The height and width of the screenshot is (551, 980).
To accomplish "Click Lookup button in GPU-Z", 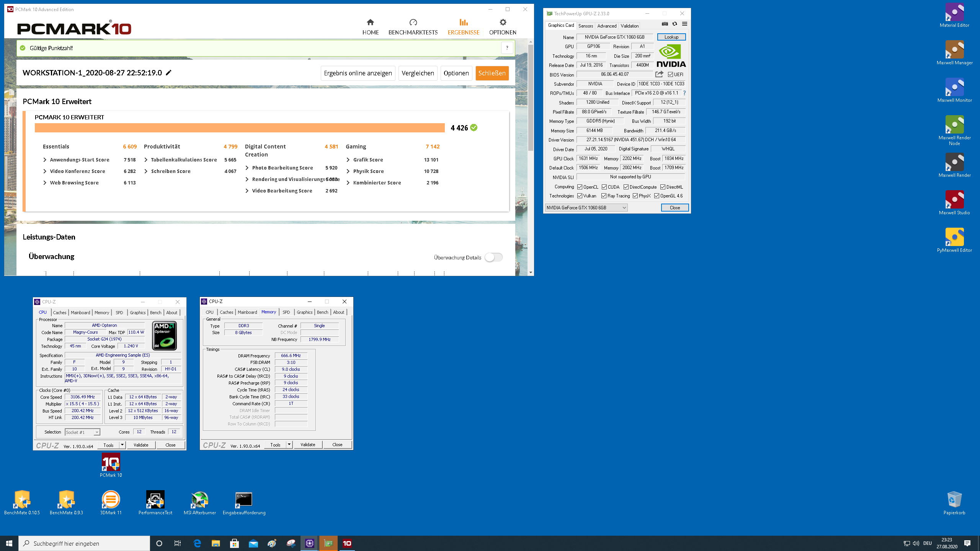I will pyautogui.click(x=671, y=37).
